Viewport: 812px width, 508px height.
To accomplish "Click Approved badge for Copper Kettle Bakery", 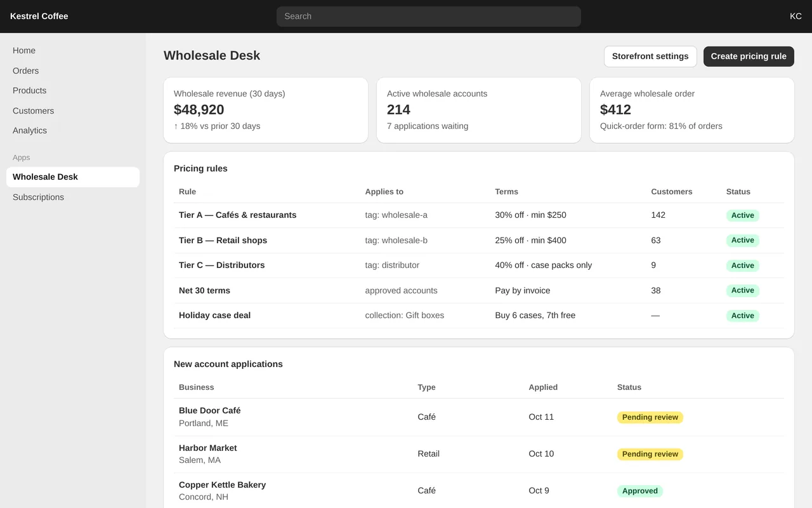I will tap(639, 491).
